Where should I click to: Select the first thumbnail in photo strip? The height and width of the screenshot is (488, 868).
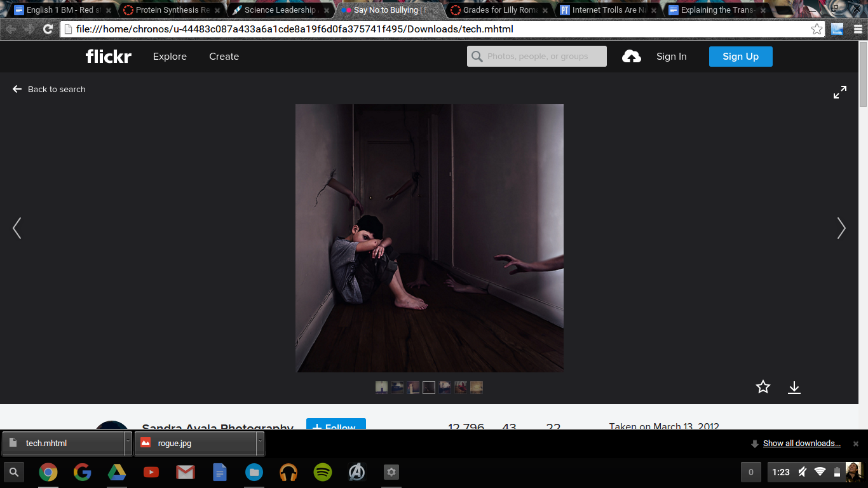point(381,387)
